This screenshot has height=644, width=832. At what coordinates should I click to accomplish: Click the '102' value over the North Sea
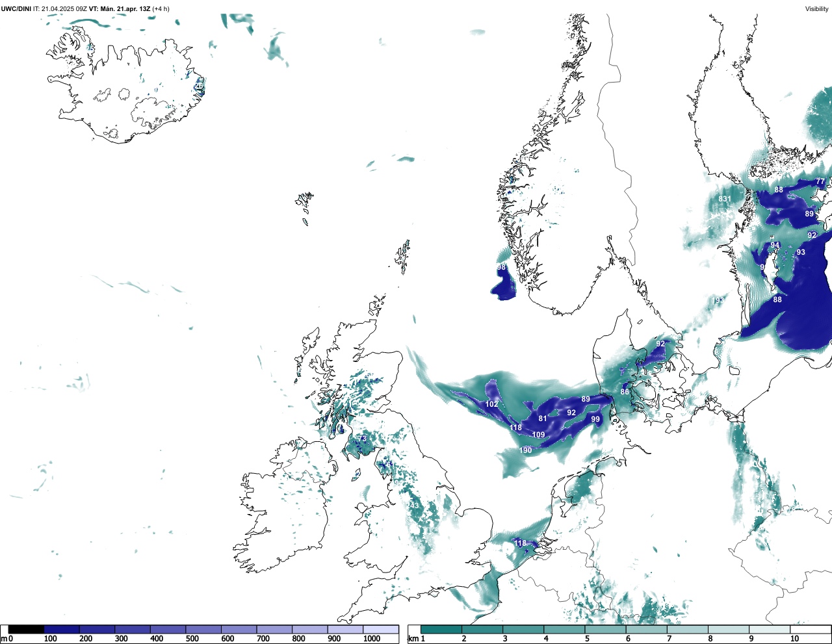(491, 404)
